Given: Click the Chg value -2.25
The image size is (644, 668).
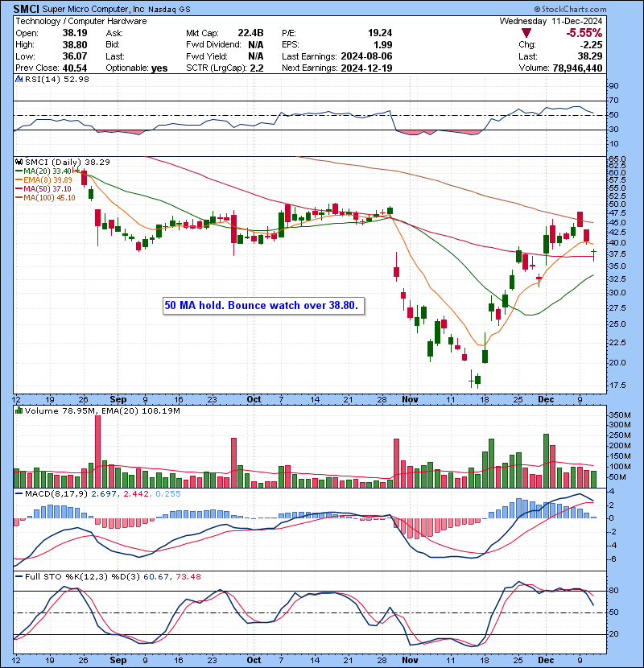Looking at the screenshot, I should pyautogui.click(x=591, y=45).
